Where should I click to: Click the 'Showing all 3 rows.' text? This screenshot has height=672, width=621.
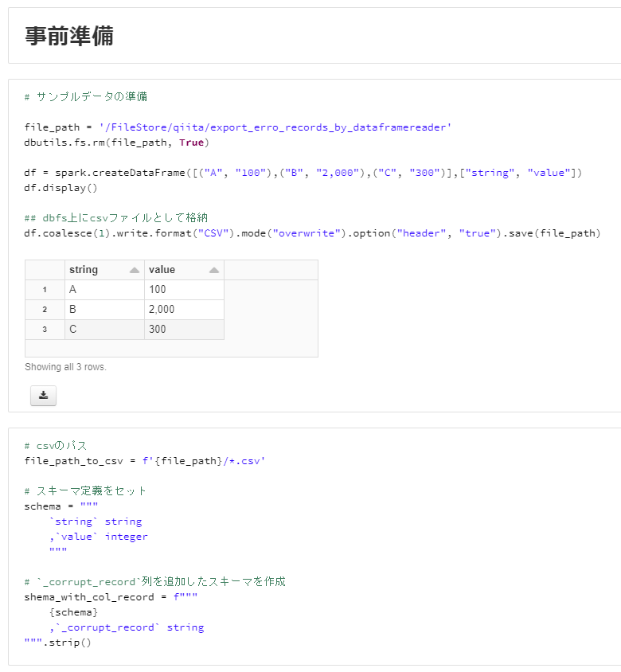pos(65,367)
